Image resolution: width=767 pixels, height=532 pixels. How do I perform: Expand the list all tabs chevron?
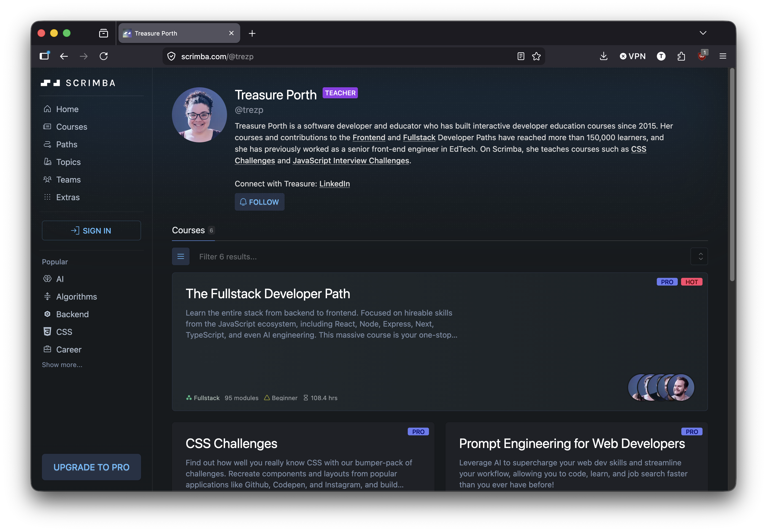click(703, 33)
